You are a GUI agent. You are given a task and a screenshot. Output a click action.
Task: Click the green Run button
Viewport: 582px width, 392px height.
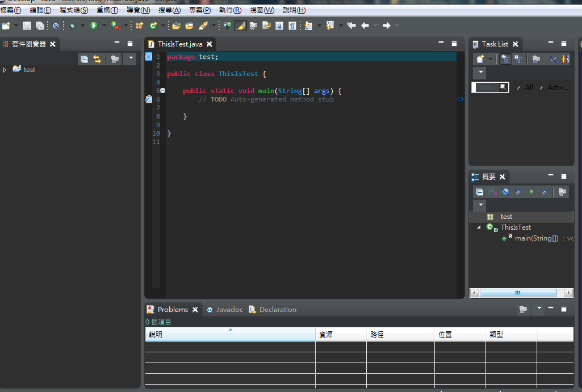click(94, 26)
